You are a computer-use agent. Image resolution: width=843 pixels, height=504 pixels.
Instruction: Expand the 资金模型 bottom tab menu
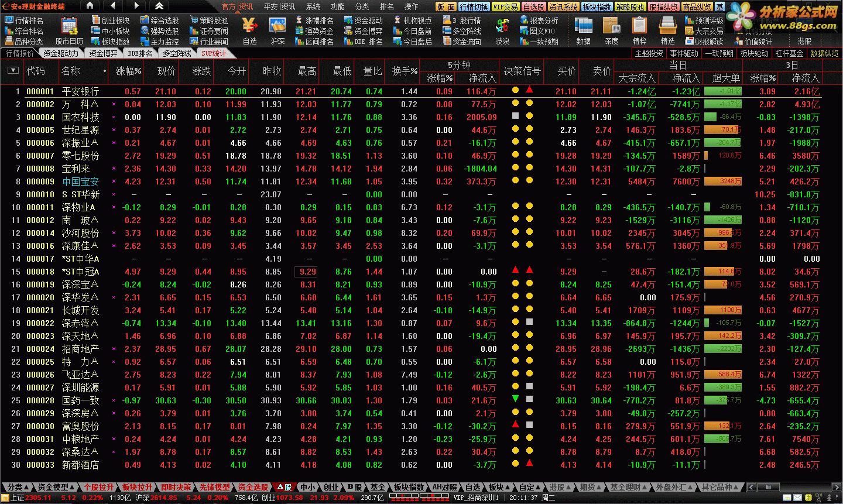(x=56, y=487)
